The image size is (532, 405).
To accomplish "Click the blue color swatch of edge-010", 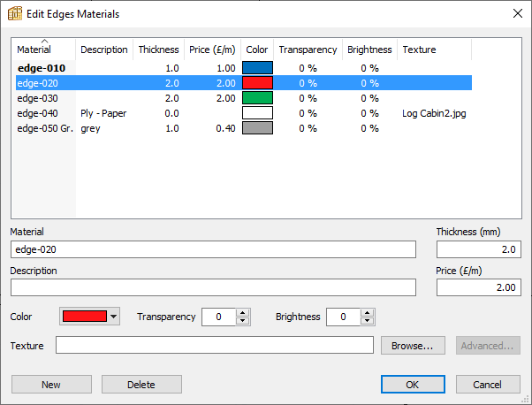I will 257,68.
